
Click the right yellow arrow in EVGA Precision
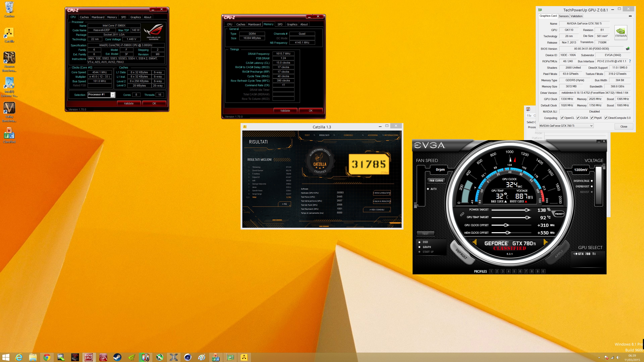coord(546,242)
